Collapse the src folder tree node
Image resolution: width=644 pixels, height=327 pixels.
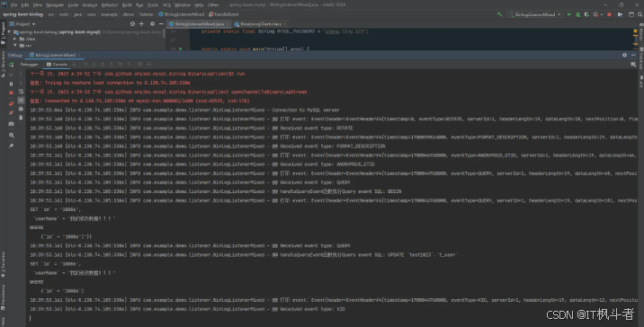point(15,45)
